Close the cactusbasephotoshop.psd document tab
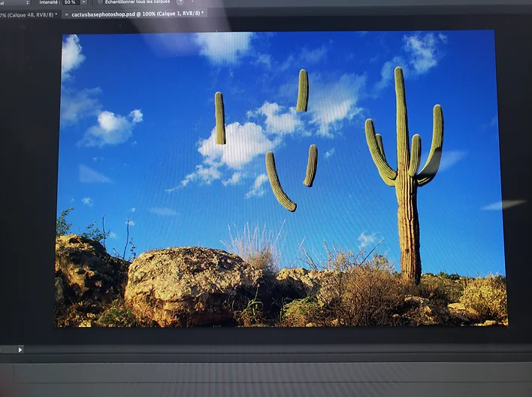Screen dimensions: 532x397 click(66, 14)
